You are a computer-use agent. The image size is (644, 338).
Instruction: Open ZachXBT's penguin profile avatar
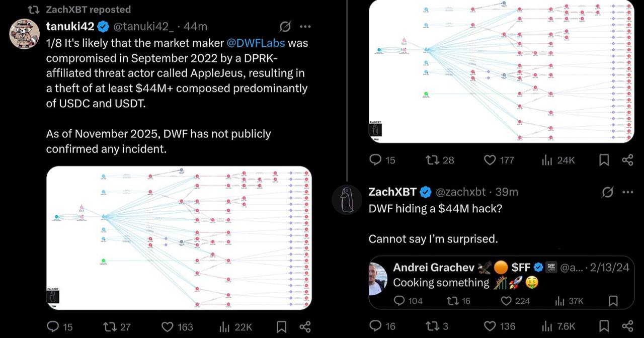[347, 200]
